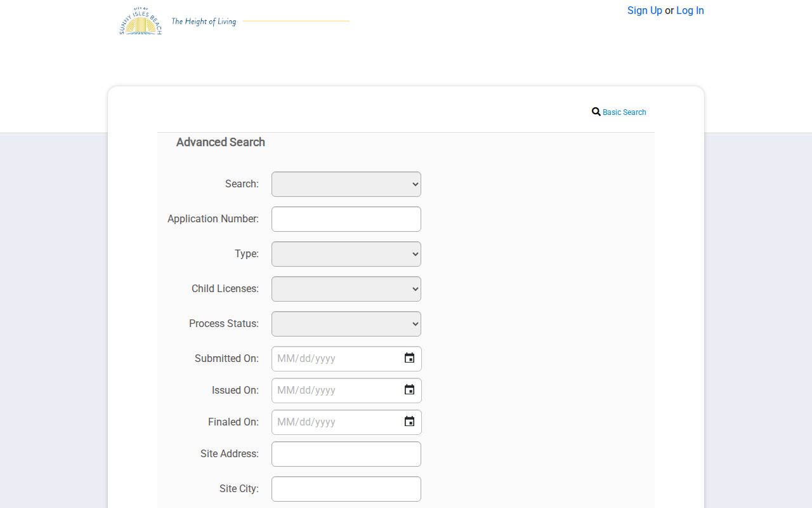
Task: Focus the Application Number field
Action: pyautogui.click(x=346, y=219)
